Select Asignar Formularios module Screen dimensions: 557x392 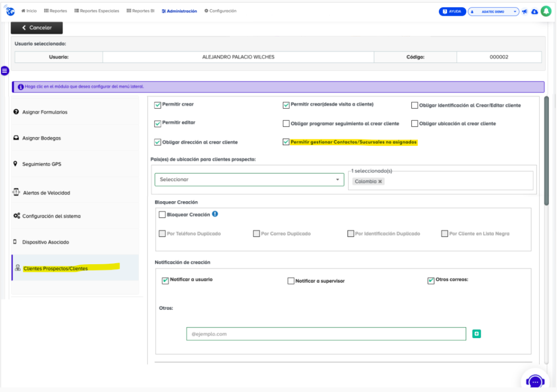pos(75,112)
